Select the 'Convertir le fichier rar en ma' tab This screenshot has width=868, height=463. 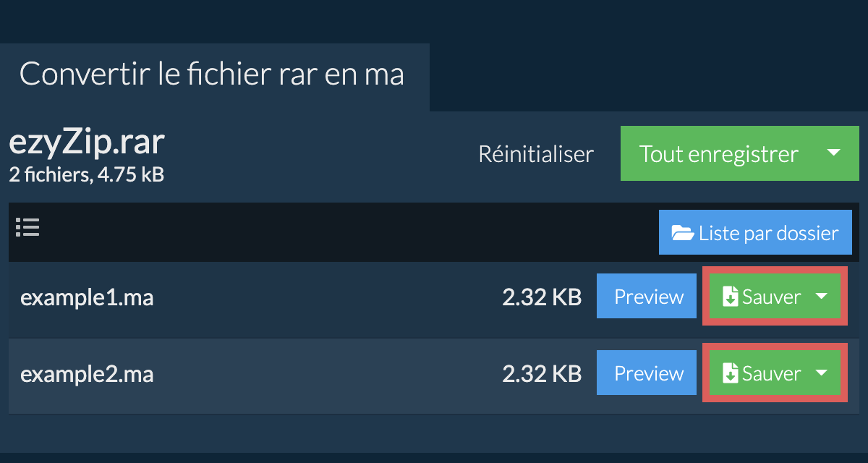(212, 75)
